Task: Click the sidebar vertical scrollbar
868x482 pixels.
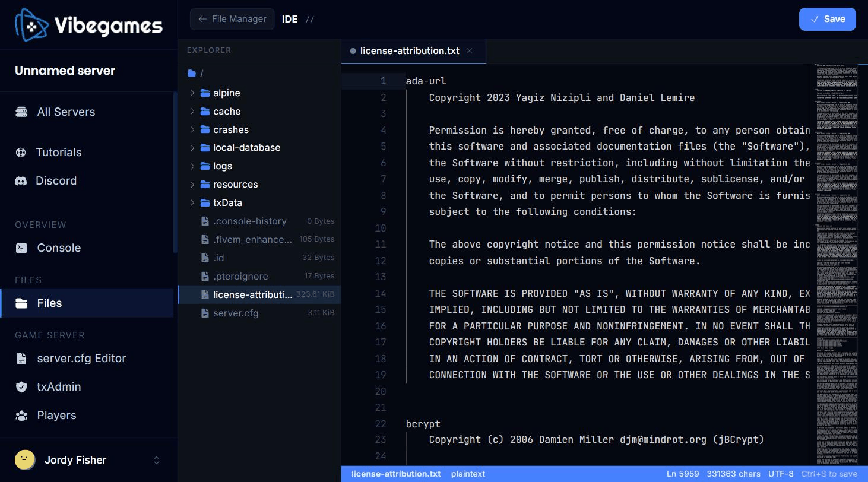Action: coord(175,172)
